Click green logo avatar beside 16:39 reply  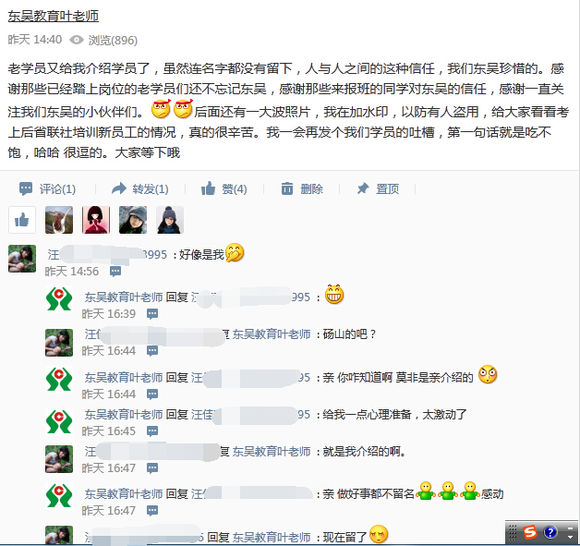[59, 299]
